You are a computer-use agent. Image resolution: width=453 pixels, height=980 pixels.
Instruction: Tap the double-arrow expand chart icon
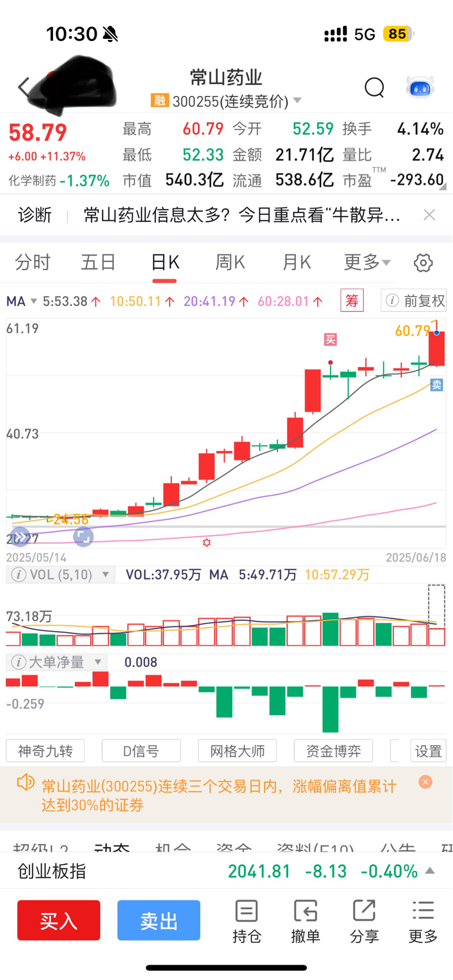pyautogui.click(x=19, y=536)
